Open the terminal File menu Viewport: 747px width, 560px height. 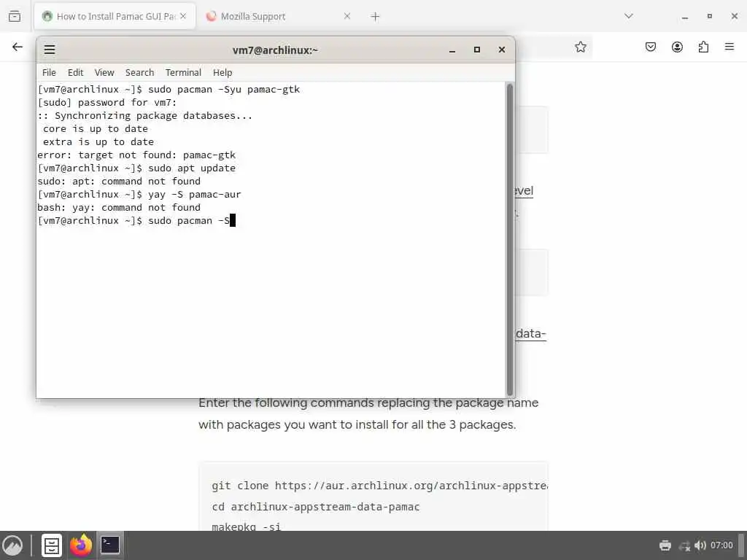49,72
